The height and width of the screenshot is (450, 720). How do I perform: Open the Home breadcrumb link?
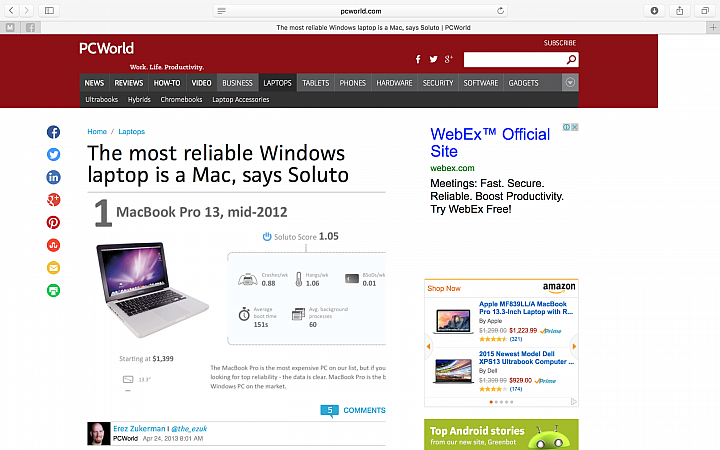97,132
